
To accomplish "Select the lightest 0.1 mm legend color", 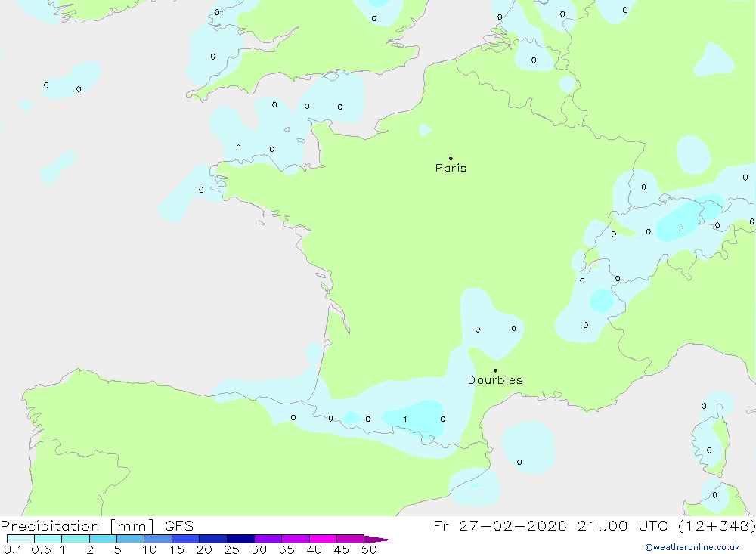I will [x=20, y=539].
